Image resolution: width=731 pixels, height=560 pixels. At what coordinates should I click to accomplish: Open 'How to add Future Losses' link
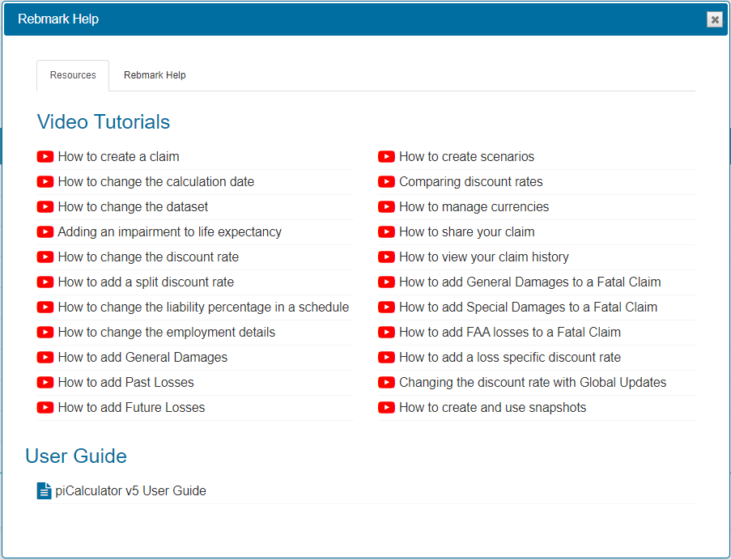(x=131, y=408)
